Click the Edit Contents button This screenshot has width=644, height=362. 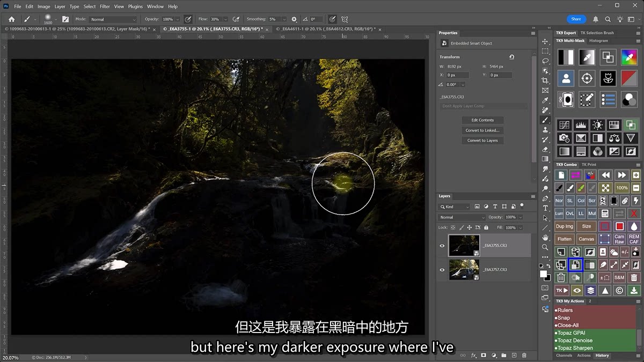(482, 120)
